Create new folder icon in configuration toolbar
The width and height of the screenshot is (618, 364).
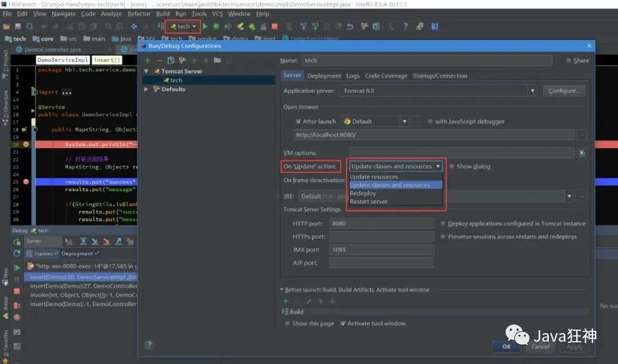point(217,60)
